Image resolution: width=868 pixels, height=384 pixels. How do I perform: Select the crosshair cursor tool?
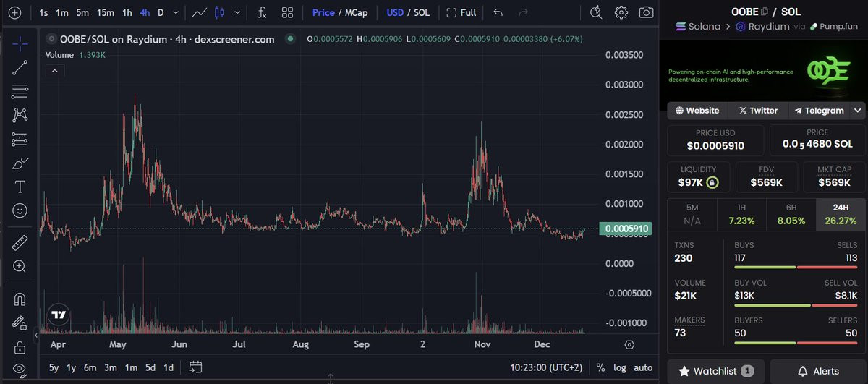[20, 43]
